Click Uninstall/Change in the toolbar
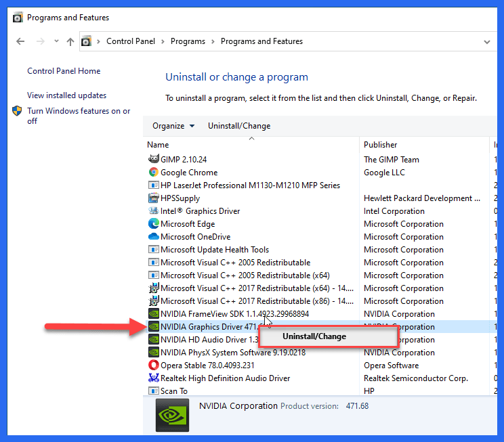The width and height of the screenshot is (504, 442). coord(239,126)
